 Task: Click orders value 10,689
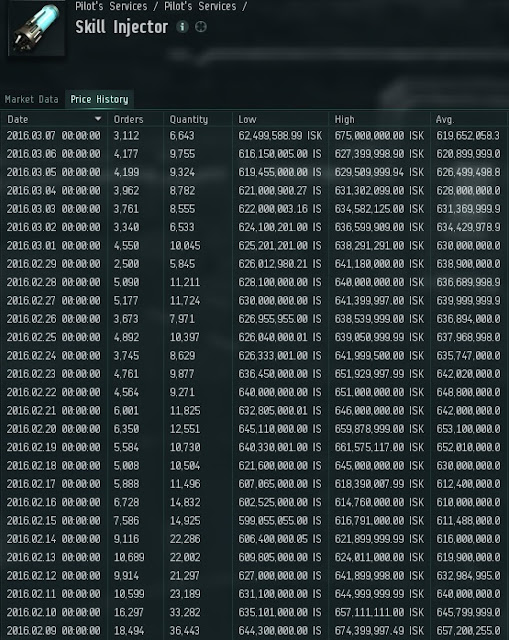click(x=129, y=558)
